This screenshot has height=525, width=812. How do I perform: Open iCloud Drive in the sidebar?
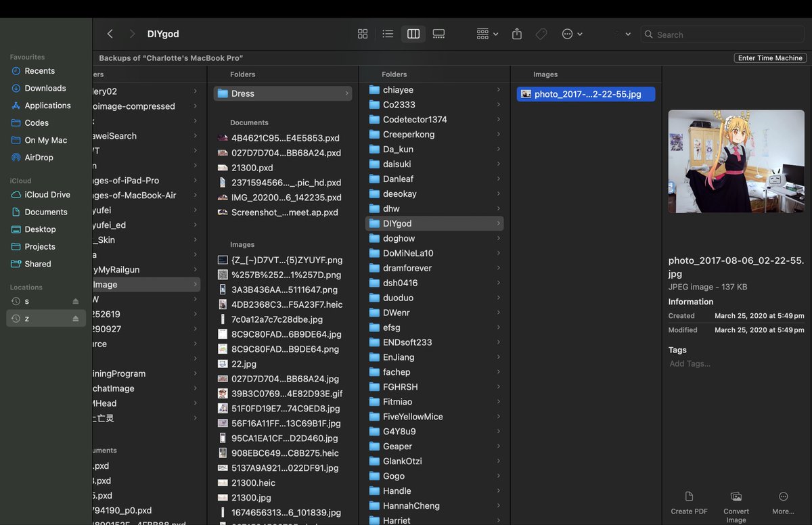(47, 195)
